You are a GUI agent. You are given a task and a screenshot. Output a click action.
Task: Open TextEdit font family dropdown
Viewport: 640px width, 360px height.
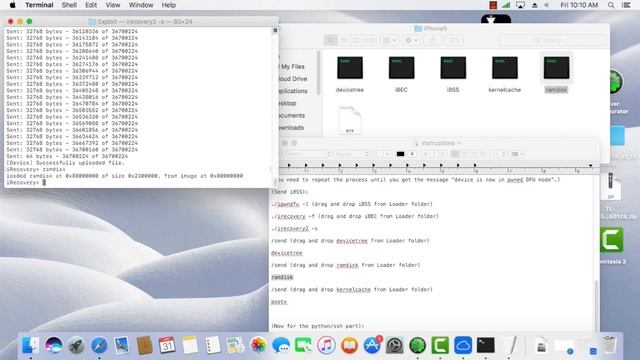click(x=308, y=154)
